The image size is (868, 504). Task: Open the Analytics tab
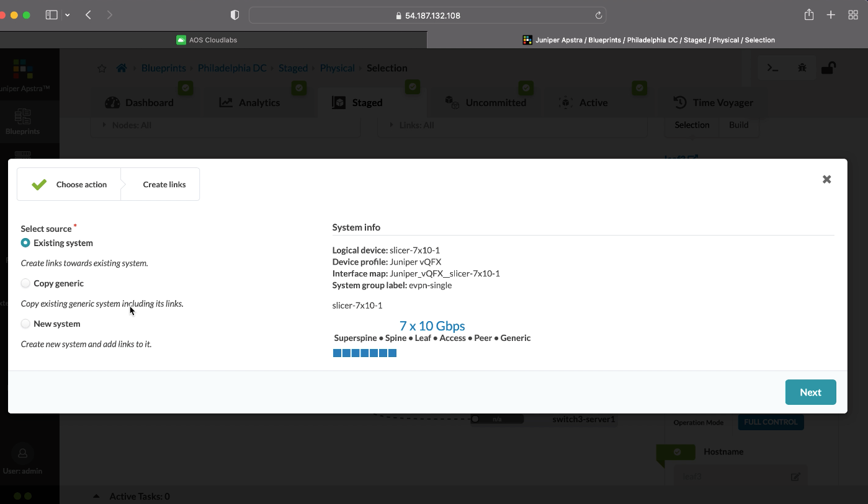point(250,102)
